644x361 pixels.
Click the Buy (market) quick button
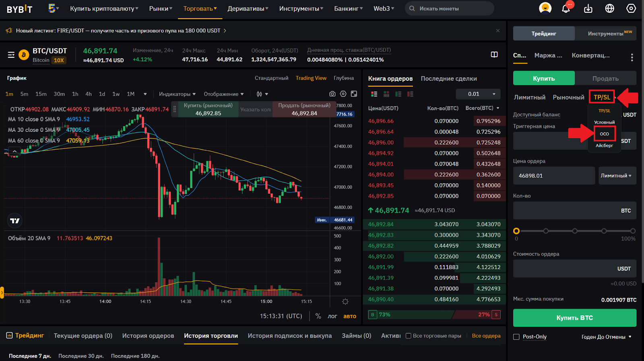click(208, 109)
